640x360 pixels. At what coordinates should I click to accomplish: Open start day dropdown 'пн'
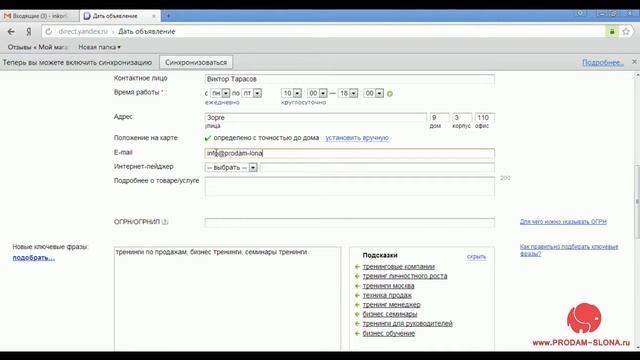coord(220,93)
